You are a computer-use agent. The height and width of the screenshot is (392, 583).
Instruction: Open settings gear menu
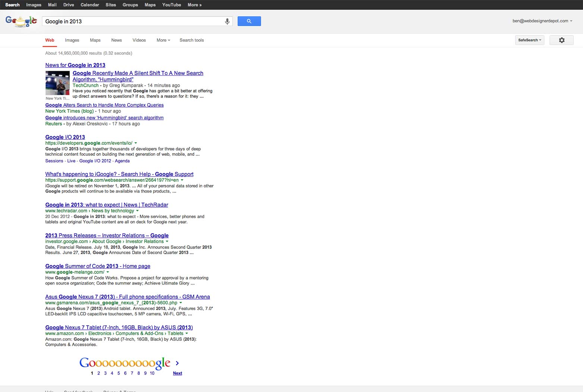[x=561, y=40]
